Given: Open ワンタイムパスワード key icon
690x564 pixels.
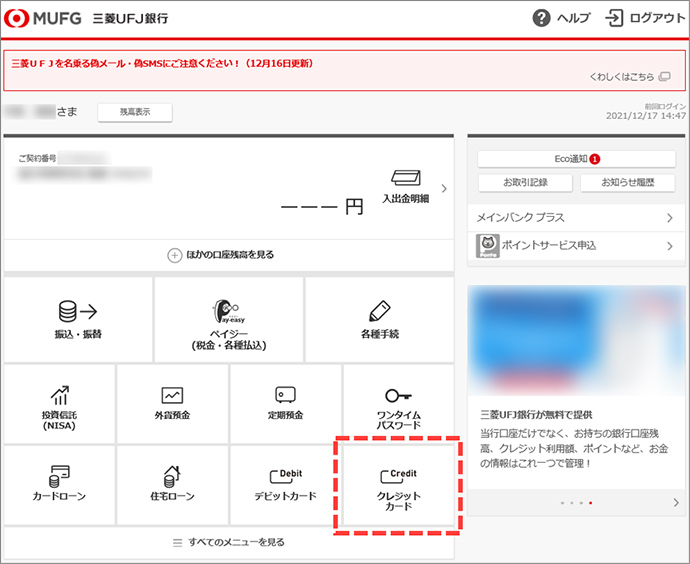Looking at the screenshot, I should coord(398,406).
